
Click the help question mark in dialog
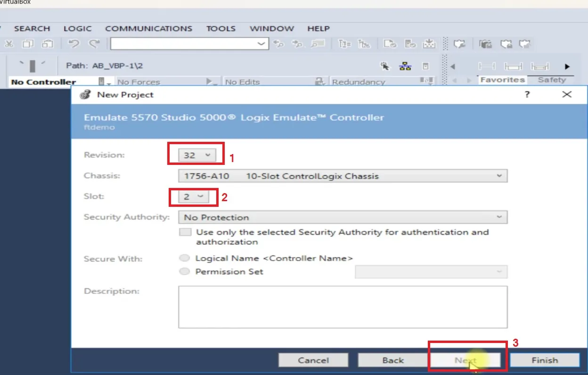point(527,94)
